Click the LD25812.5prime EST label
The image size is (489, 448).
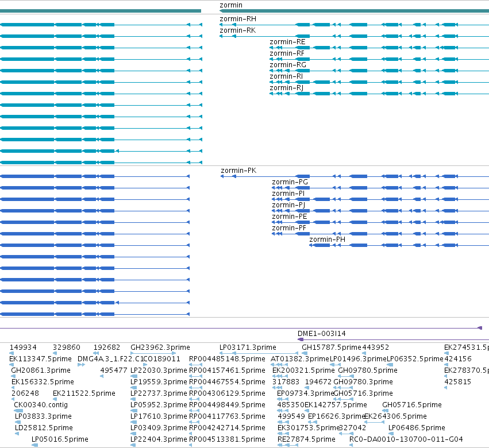44,428
